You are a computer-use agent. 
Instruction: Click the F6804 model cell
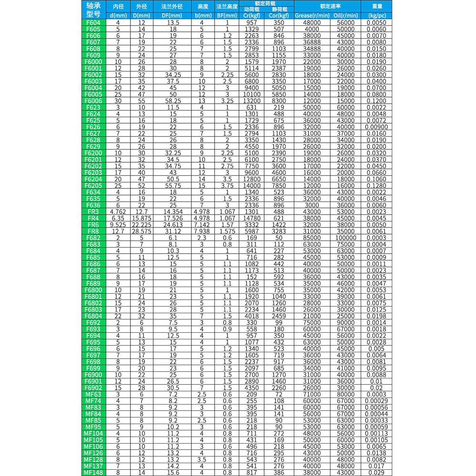[93, 316]
